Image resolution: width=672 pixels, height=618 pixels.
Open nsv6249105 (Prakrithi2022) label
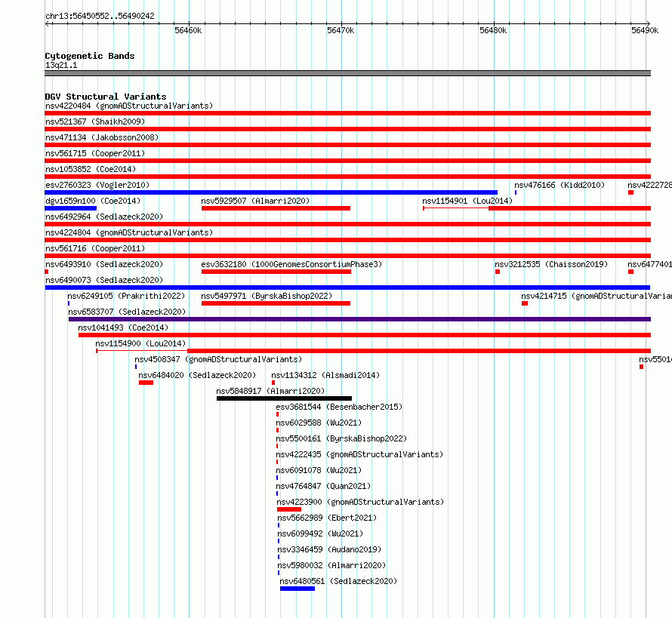click(126, 296)
